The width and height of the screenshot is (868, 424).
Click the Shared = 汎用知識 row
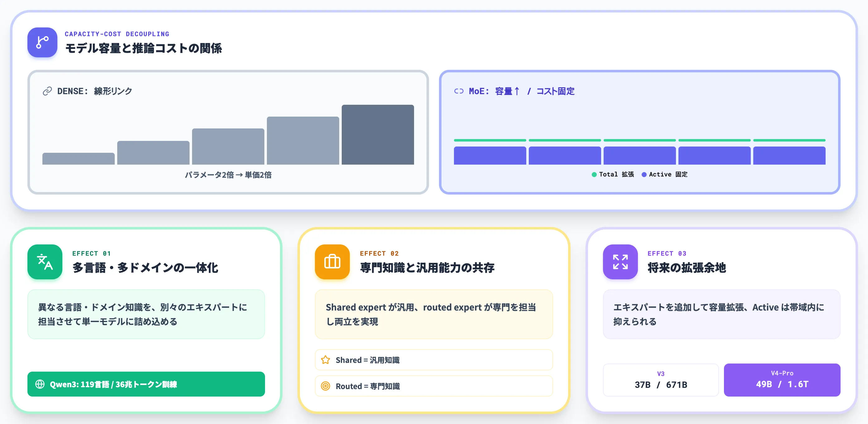(434, 360)
